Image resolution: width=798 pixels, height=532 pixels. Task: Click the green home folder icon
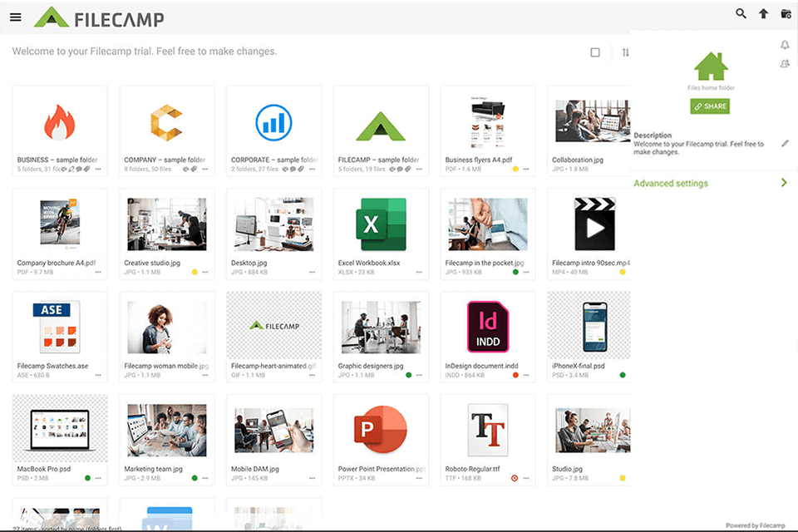(x=711, y=66)
